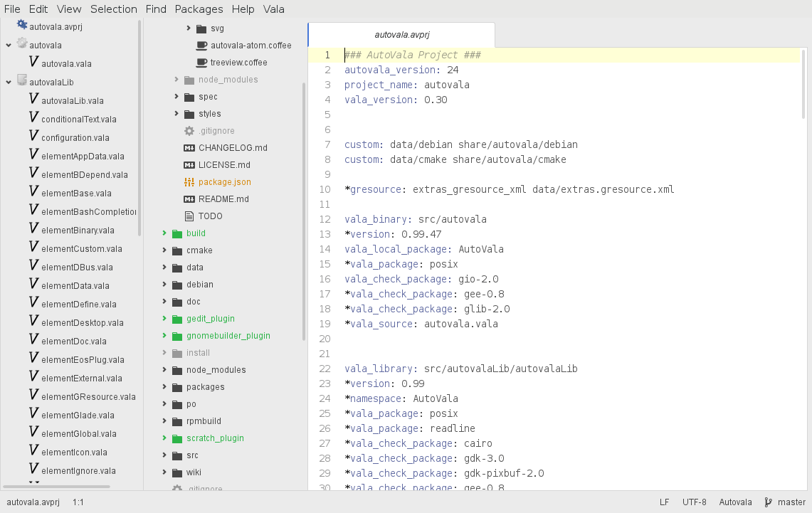Open the Vala menu

coord(273,9)
